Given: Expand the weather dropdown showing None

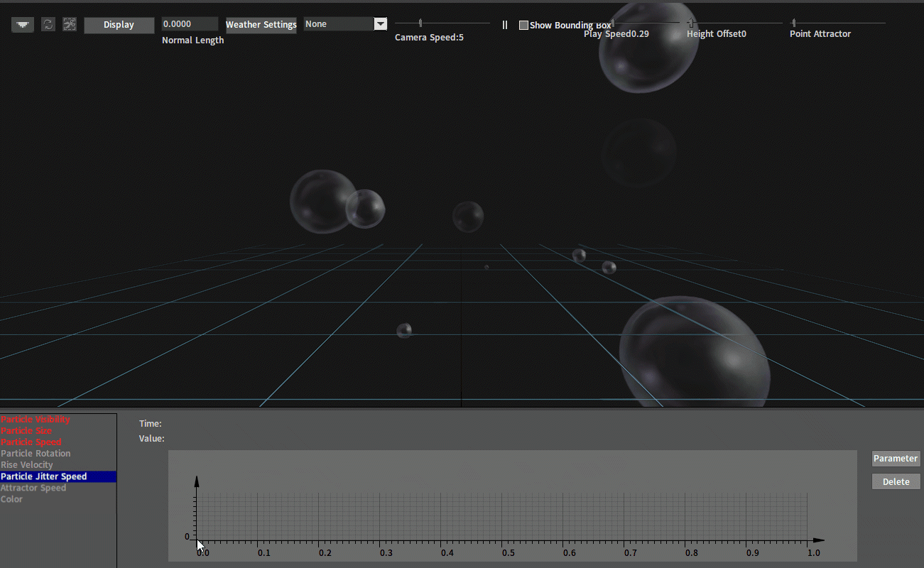Looking at the screenshot, I should 381,24.
